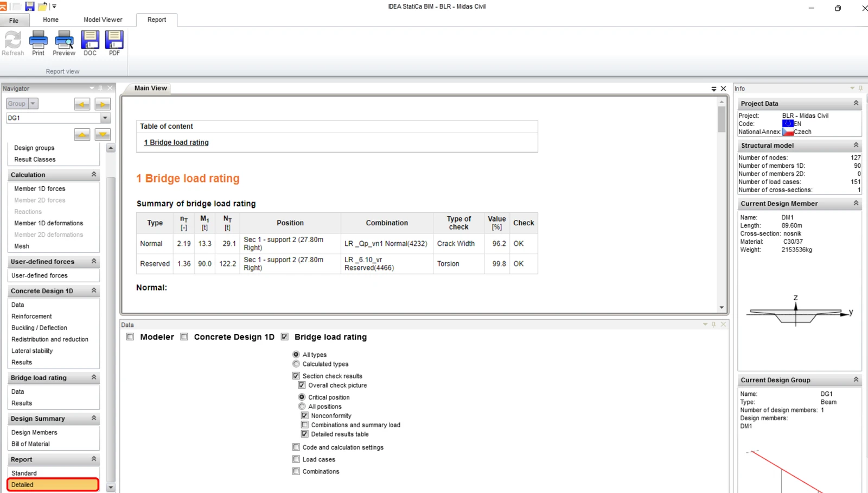868x493 pixels.
Task: Uncheck the Bridge load rating checkbox
Action: [x=285, y=337]
